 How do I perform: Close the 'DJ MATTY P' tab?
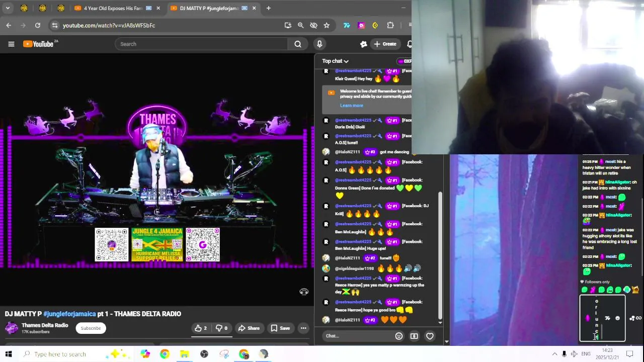click(x=254, y=8)
